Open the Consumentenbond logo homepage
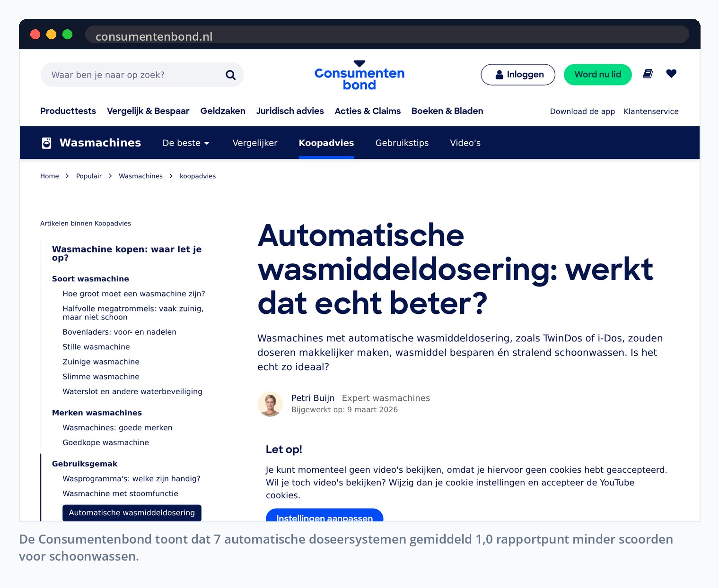719x588 pixels. coord(359,76)
